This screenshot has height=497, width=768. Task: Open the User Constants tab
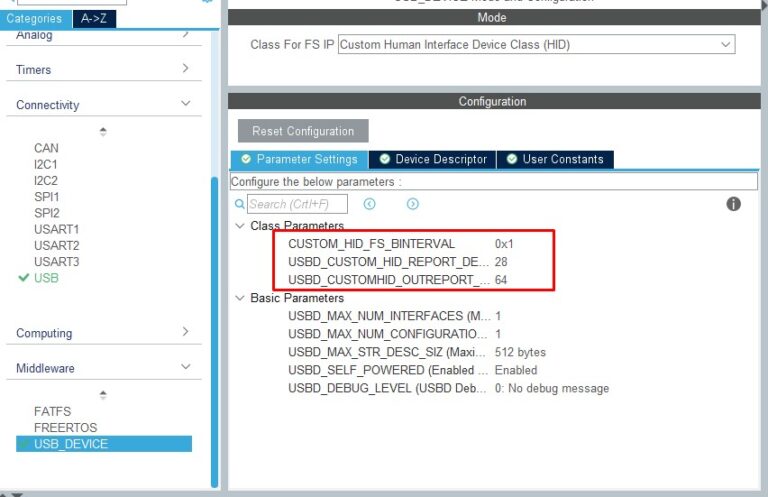[554, 159]
